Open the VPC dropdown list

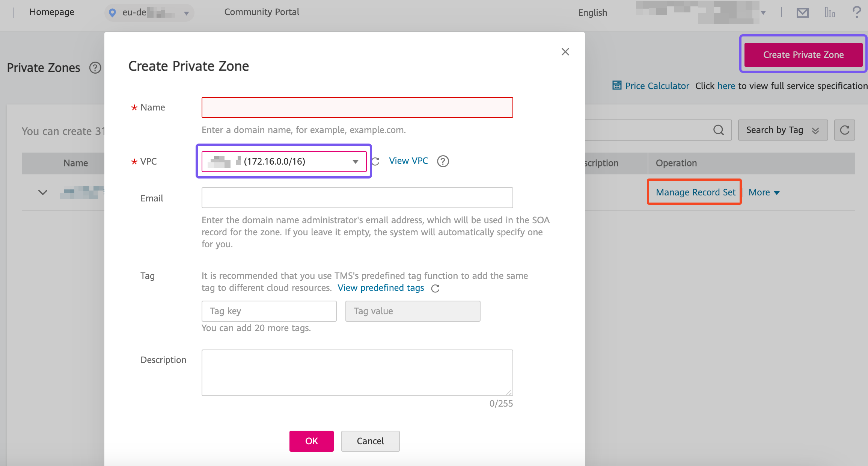click(x=284, y=162)
